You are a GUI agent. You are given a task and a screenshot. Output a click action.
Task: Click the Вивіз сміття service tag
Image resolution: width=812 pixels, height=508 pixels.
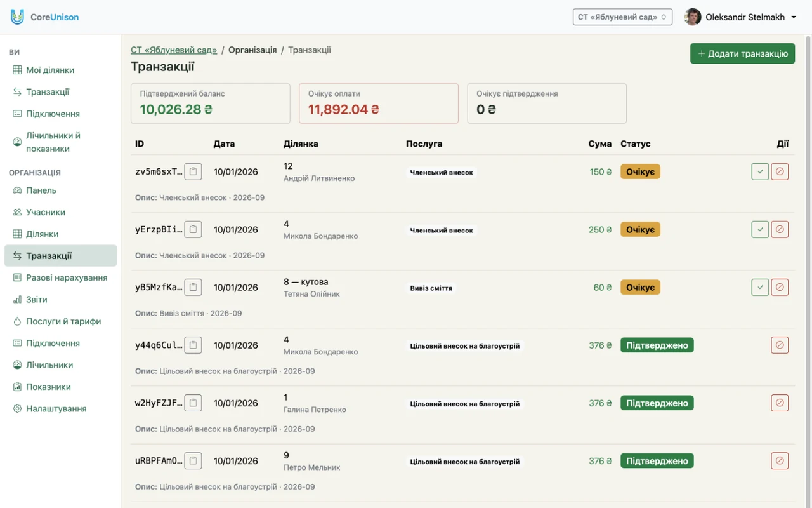point(431,288)
